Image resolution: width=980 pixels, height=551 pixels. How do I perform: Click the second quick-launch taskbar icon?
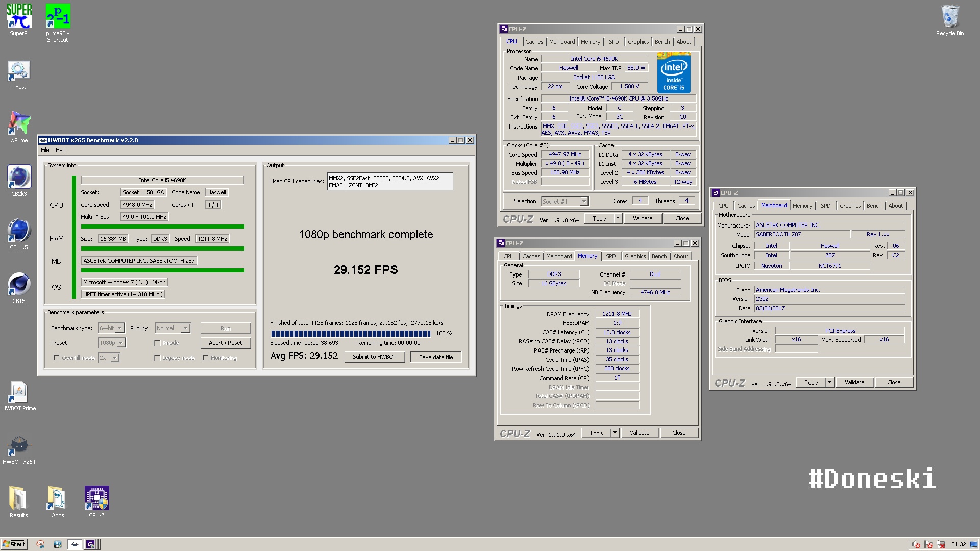tap(57, 544)
